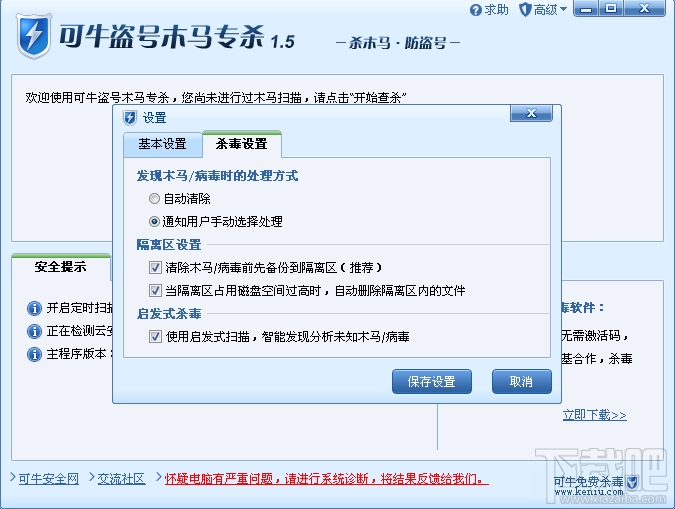Click the shield icon in settings dialog title
675x509 pixels.
pos(130,118)
